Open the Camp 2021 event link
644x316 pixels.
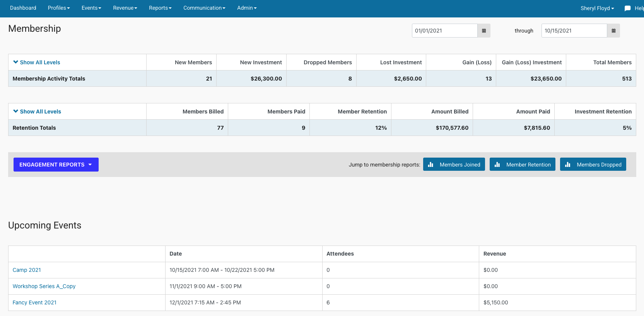(x=27, y=270)
